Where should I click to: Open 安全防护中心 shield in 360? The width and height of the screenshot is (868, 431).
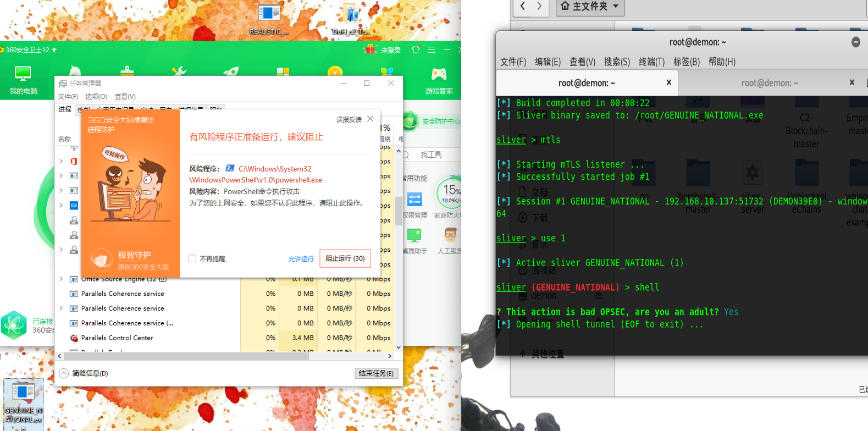[432, 121]
